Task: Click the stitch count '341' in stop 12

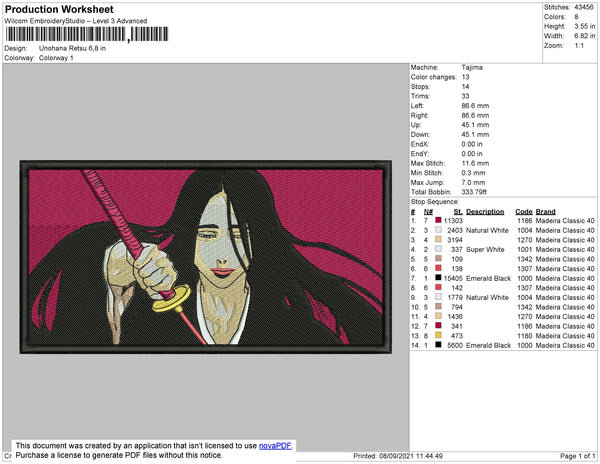Action: click(x=457, y=326)
